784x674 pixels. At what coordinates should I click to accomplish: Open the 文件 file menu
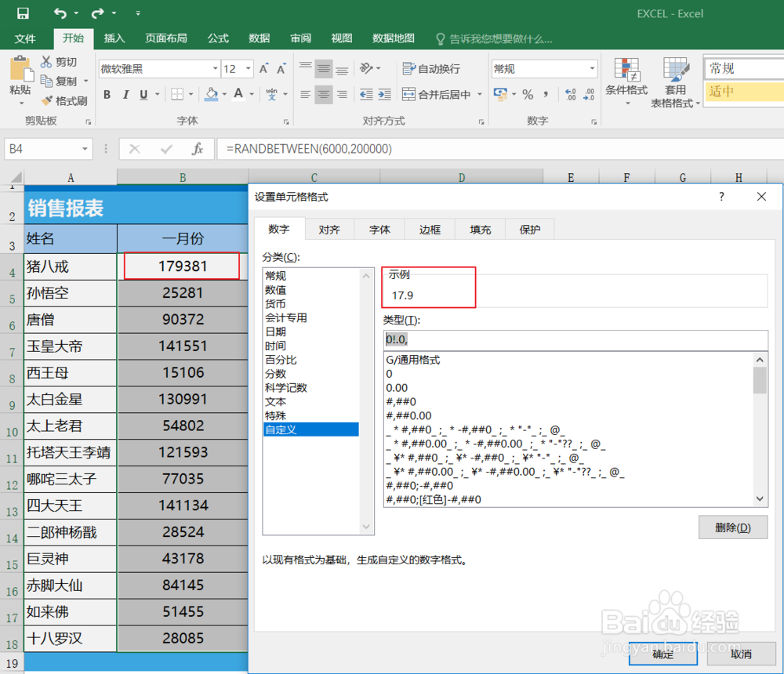click(x=25, y=38)
